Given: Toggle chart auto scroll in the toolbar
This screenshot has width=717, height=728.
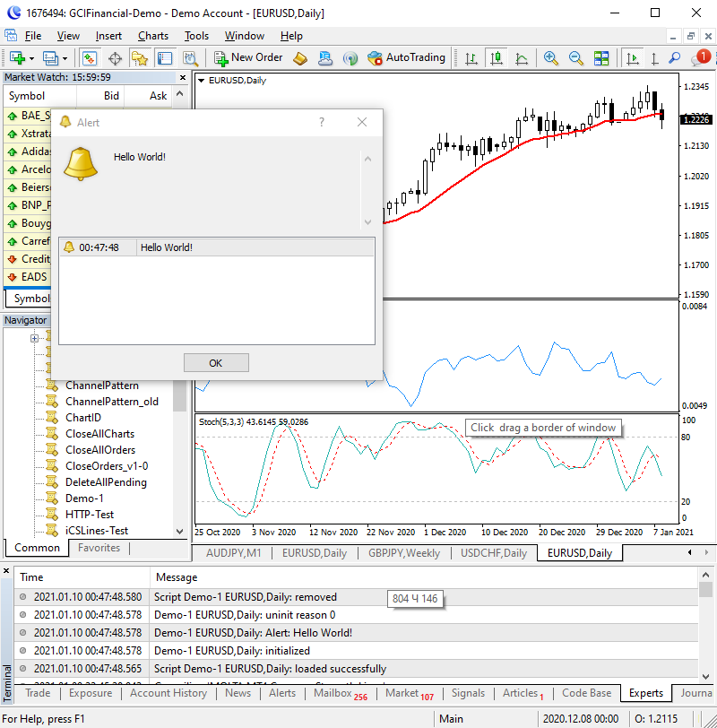Looking at the screenshot, I should tap(633, 58).
